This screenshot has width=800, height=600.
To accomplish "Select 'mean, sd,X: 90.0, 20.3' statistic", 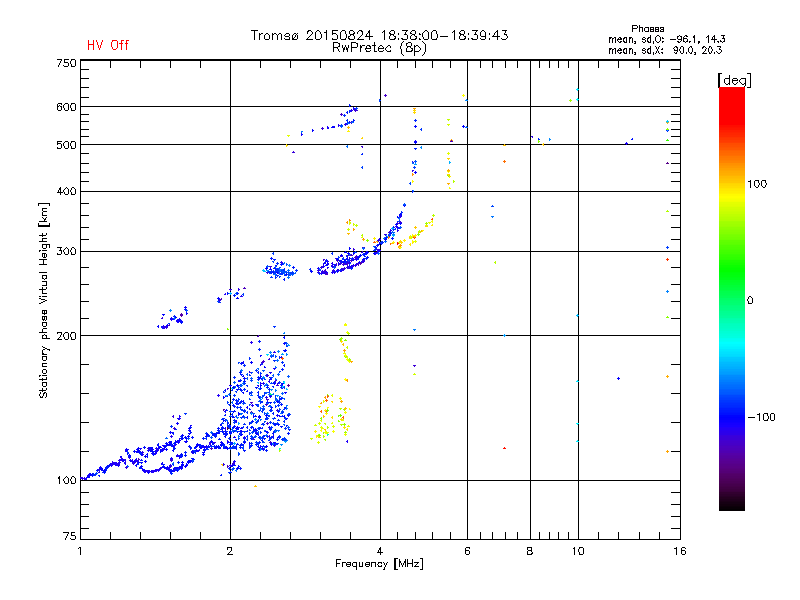I will point(665,50).
